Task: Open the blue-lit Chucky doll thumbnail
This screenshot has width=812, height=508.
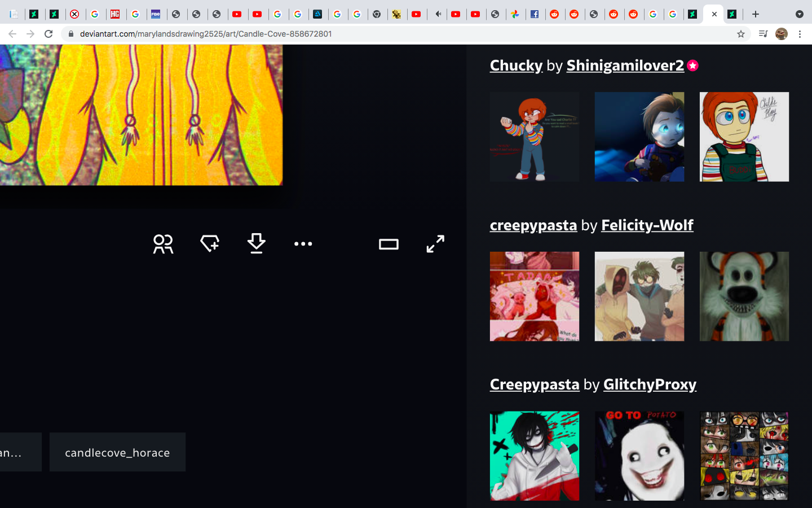Action: click(639, 137)
